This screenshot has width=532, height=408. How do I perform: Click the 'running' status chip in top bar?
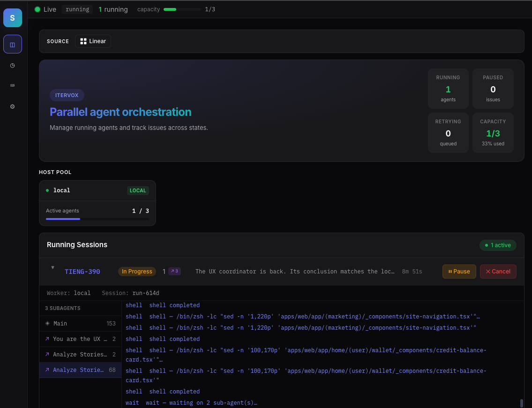77,9
